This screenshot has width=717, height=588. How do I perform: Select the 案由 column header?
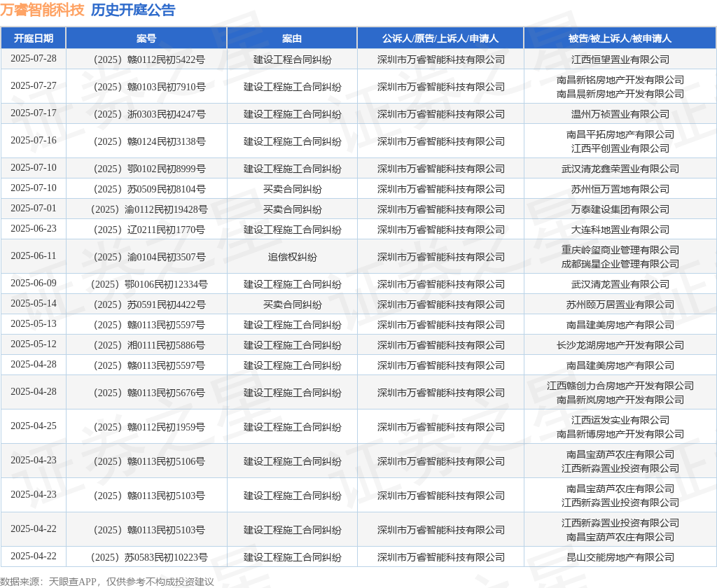coord(292,38)
